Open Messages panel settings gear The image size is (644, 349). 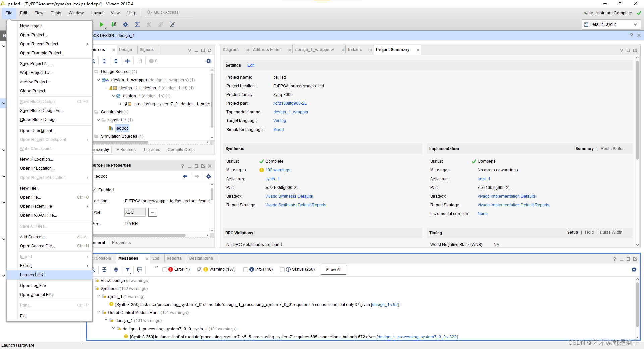(x=634, y=270)
